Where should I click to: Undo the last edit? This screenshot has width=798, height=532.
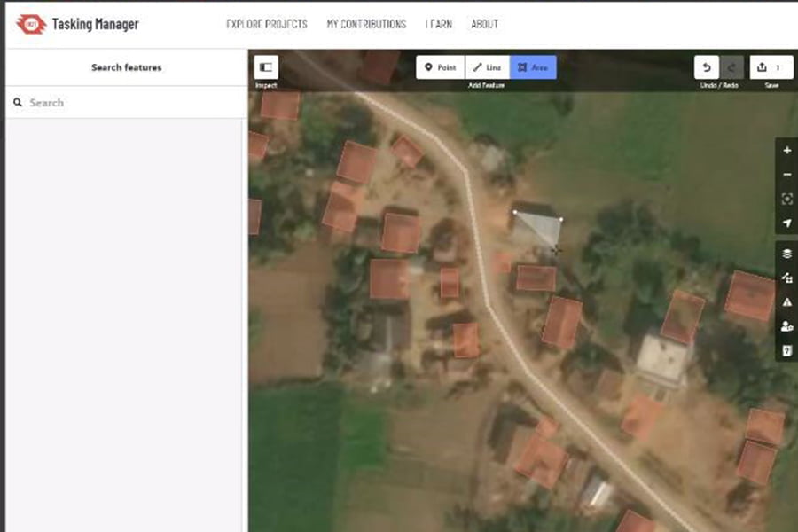(707, 67)
